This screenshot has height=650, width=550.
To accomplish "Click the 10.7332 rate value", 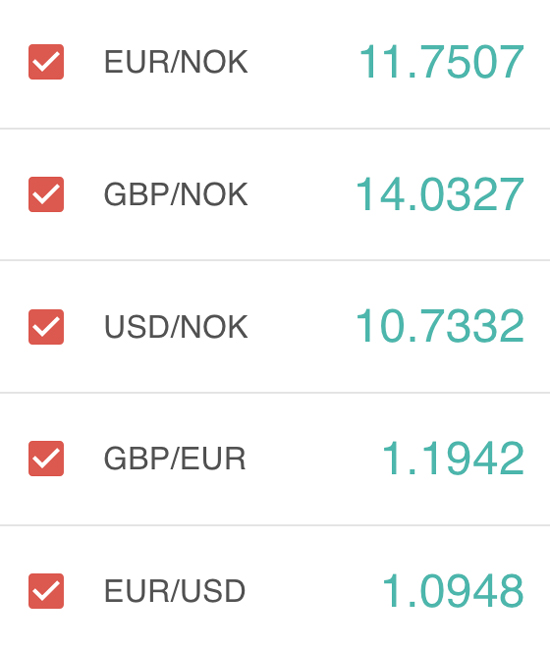I will (x=439, y=327).
